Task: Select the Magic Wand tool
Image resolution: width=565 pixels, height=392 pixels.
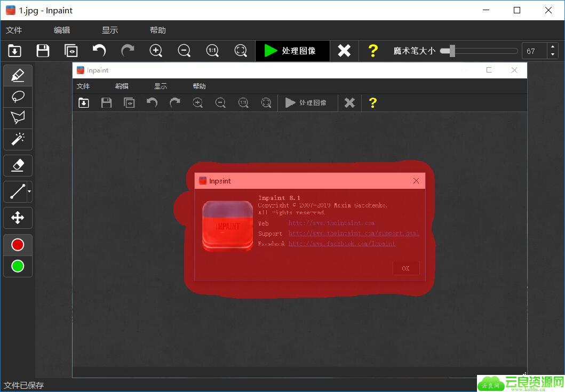Action: [x=18, y=139]
